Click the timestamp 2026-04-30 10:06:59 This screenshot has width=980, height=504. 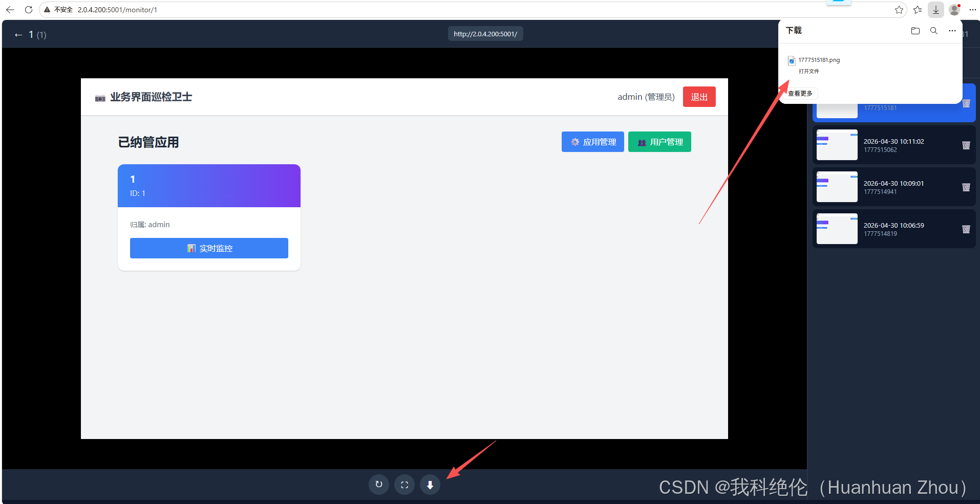point(893,225)
